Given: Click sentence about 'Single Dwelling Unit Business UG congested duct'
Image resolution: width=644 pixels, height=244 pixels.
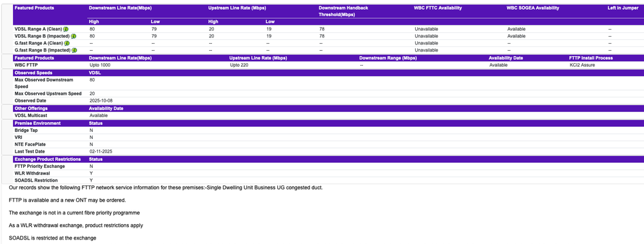Looking at the screenshot, I should point(166,188).
